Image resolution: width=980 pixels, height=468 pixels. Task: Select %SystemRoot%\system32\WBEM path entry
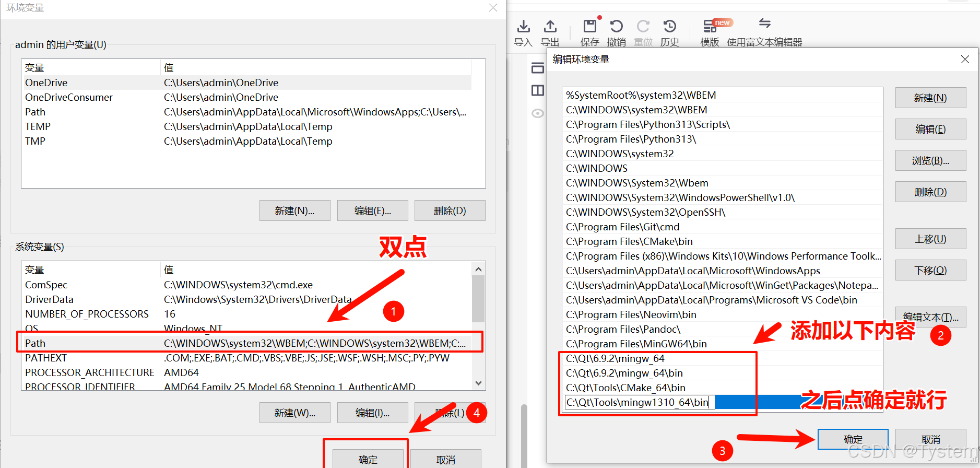(723, 95)
